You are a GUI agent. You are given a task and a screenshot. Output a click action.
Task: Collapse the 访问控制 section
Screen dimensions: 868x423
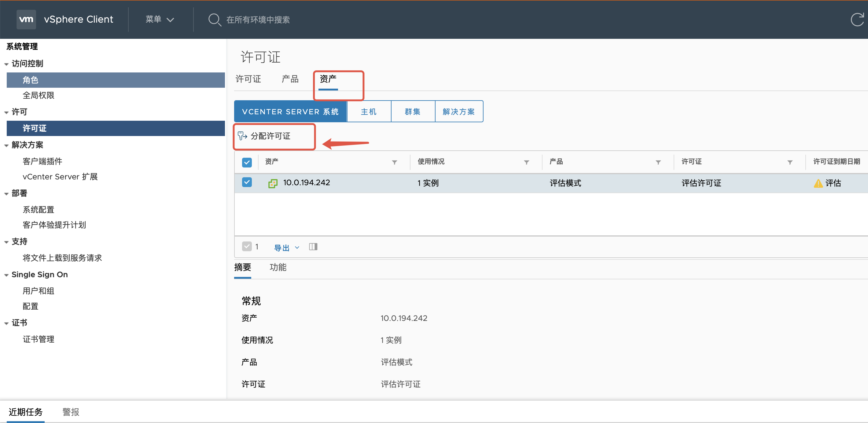point(6,64)
